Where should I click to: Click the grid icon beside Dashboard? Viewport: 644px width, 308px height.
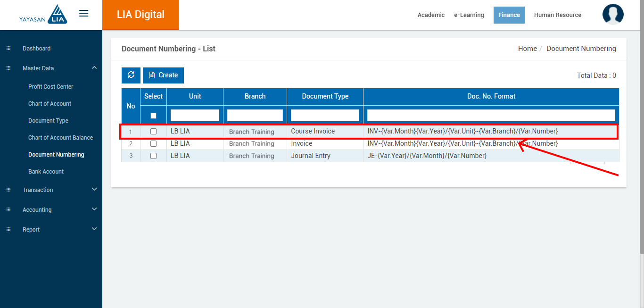[x=8, y=49]
